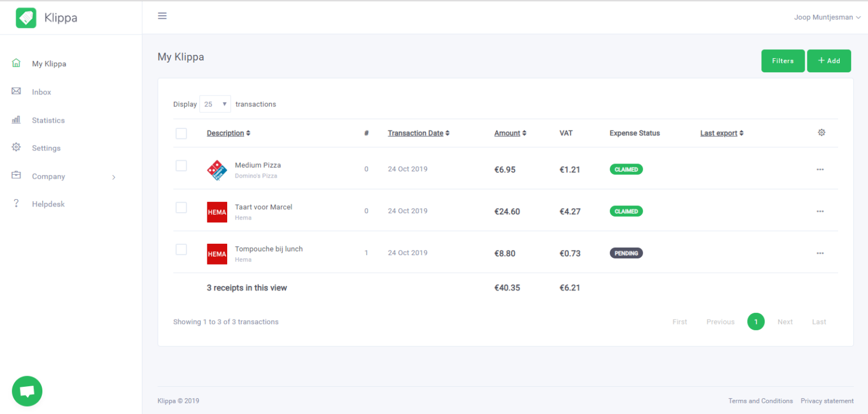Open the Joop Muntjesman account dropdown
The width and height of the screenshot is (868, 414).
click(827, 17)
